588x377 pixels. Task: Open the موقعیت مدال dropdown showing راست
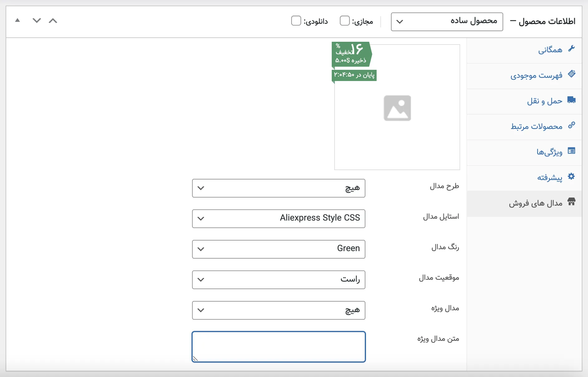[279, 280]
